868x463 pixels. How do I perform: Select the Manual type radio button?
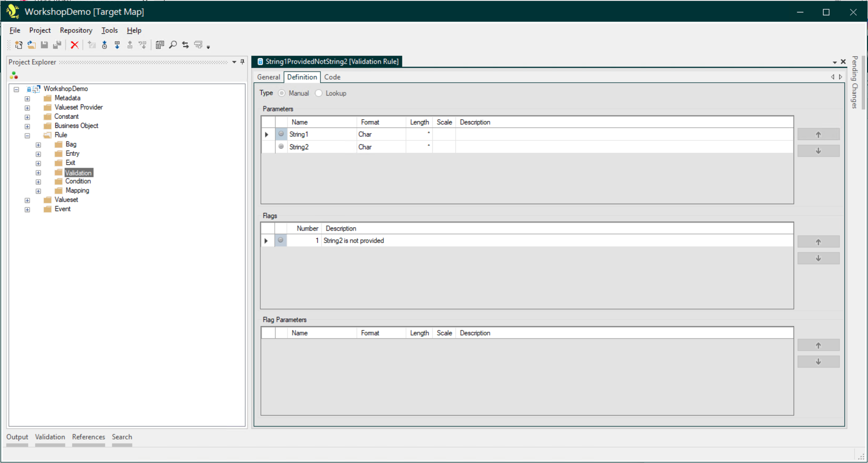click(x=282, y=93)
